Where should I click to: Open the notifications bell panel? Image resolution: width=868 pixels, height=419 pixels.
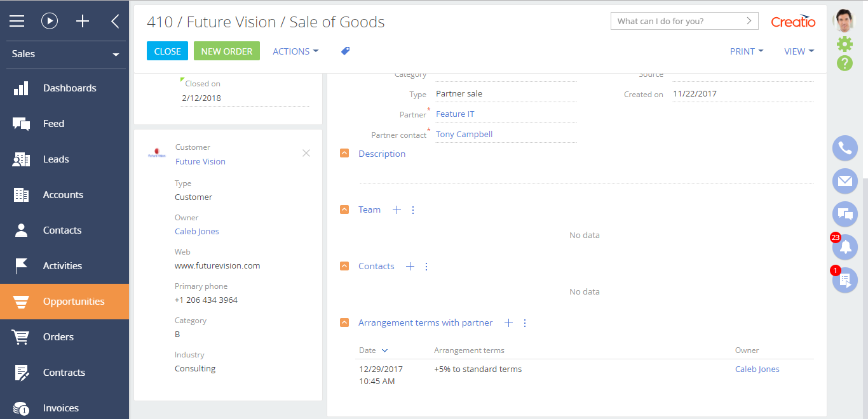[845, 248]
